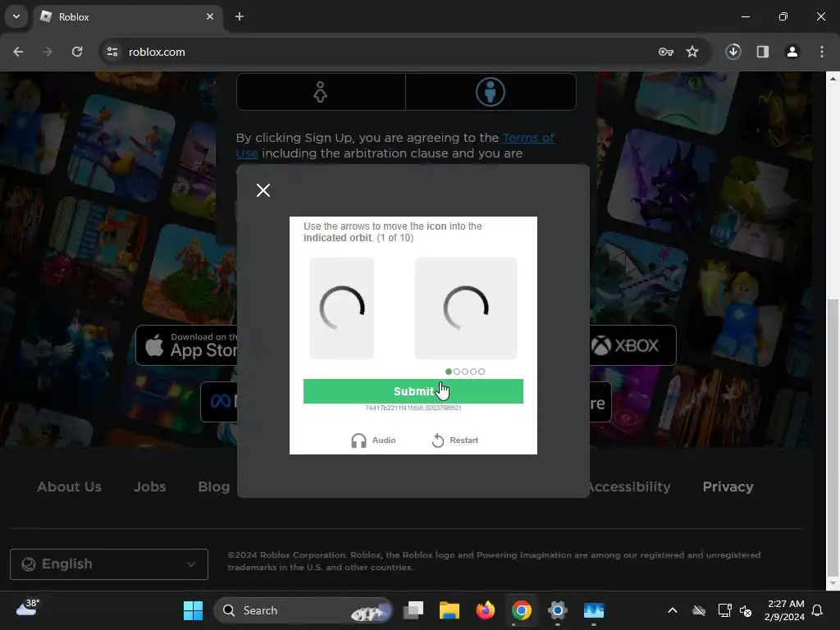The width and height of the screenshot is (840, 630).
Task: Open a new browser tab
Action: pos(240,16)
